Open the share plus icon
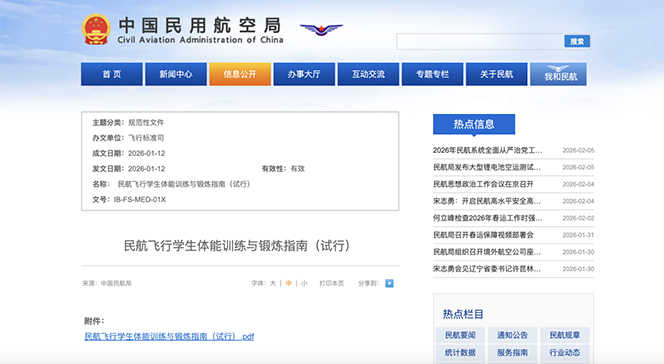 389,283
